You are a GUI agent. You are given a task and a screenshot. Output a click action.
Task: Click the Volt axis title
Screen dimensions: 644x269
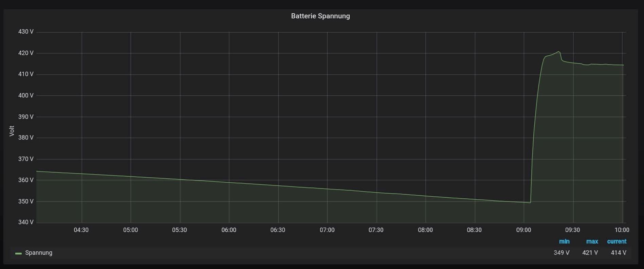tap(12, 131)
